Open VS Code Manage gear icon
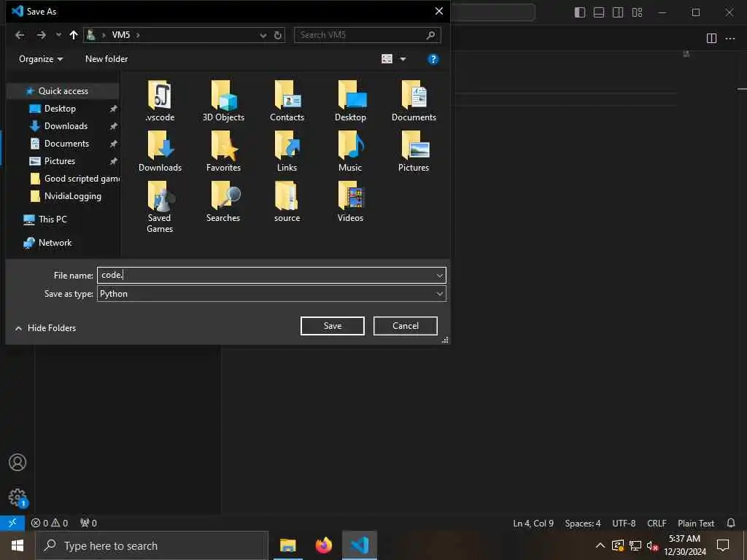Screen dimensions: 747x560 (x=18, y=497)
